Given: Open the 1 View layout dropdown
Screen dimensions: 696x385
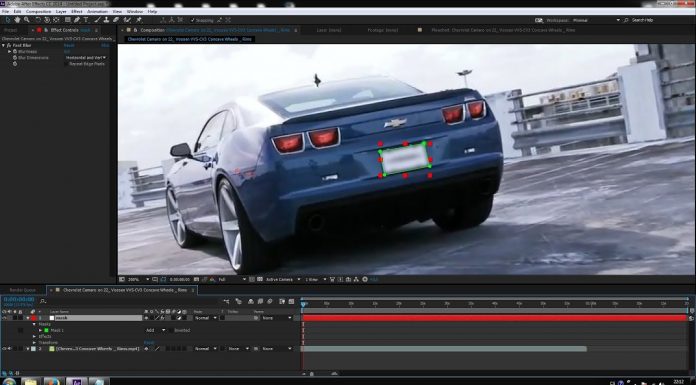Looking at the screenshot, I should [316, 279].
